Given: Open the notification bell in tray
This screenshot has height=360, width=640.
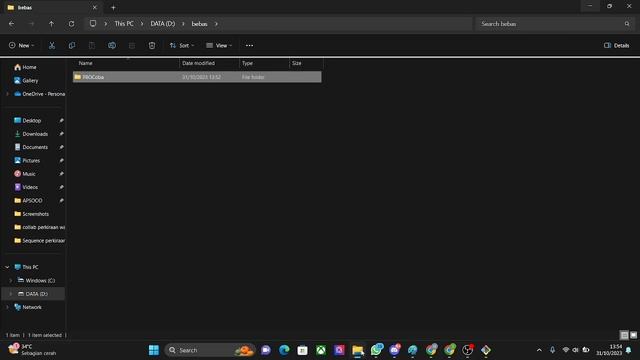Looking at the screenshot, I should pos(629,350).
